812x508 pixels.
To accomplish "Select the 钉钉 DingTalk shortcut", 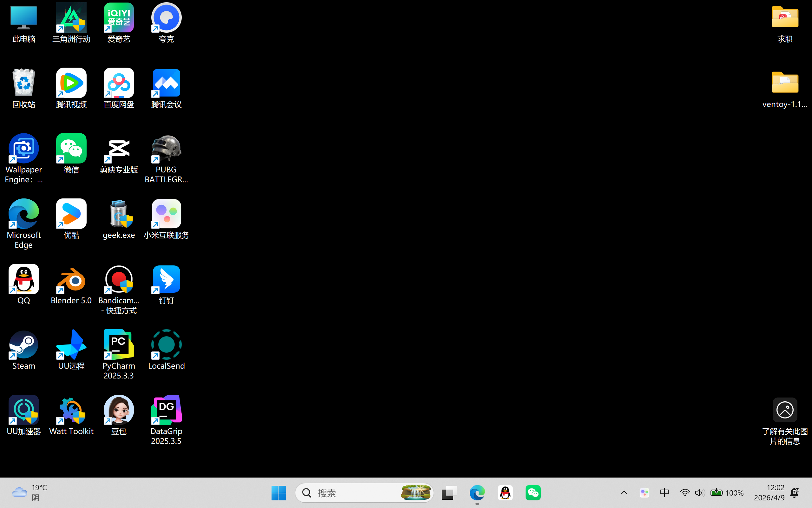I will point(167,284).
